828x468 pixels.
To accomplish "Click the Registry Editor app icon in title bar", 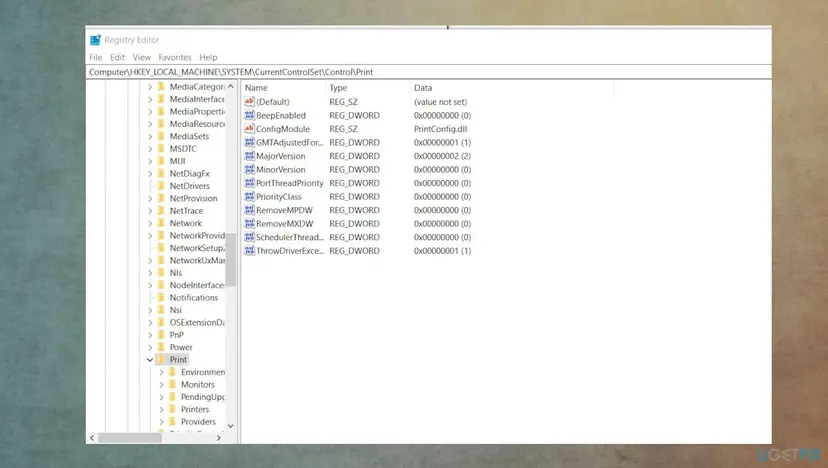I will coord(96,40).
